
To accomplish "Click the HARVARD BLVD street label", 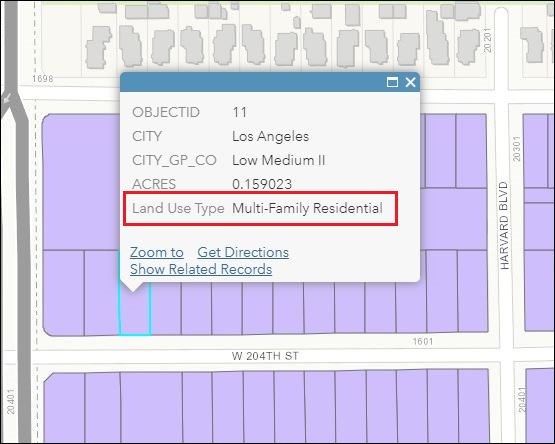I will (504, 226).
